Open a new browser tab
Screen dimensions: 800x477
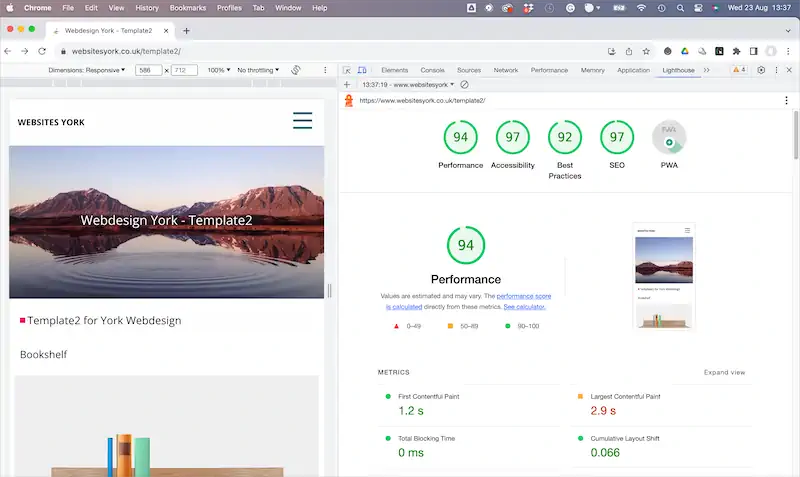(186, 31)
